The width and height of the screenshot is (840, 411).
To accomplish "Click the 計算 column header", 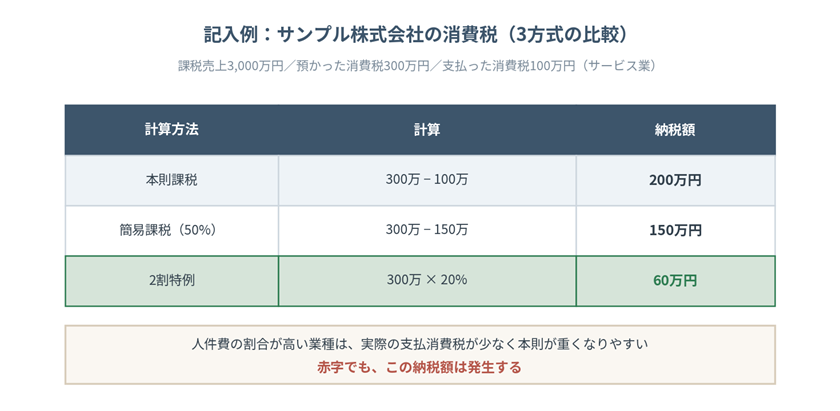I will click(x=427, y=130).
